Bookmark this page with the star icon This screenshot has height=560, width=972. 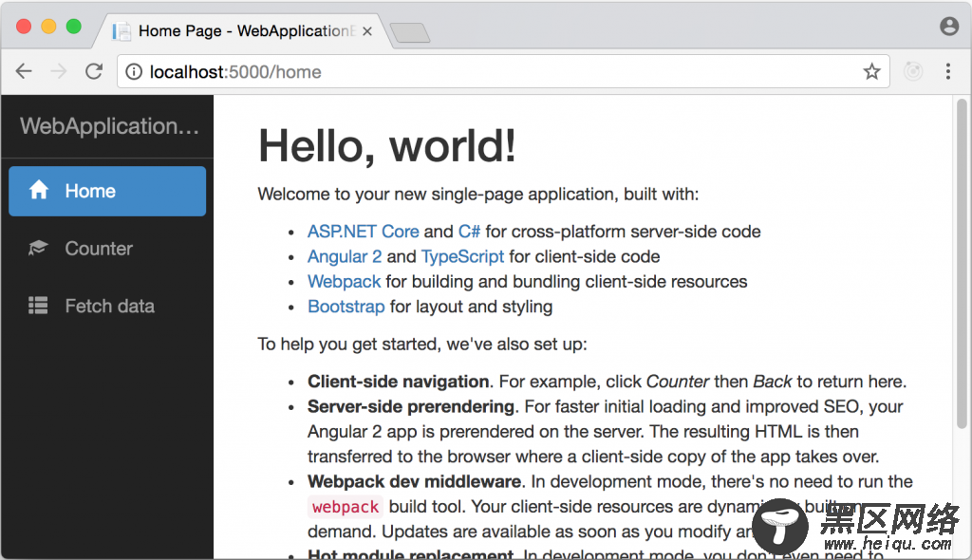(871, 72)
